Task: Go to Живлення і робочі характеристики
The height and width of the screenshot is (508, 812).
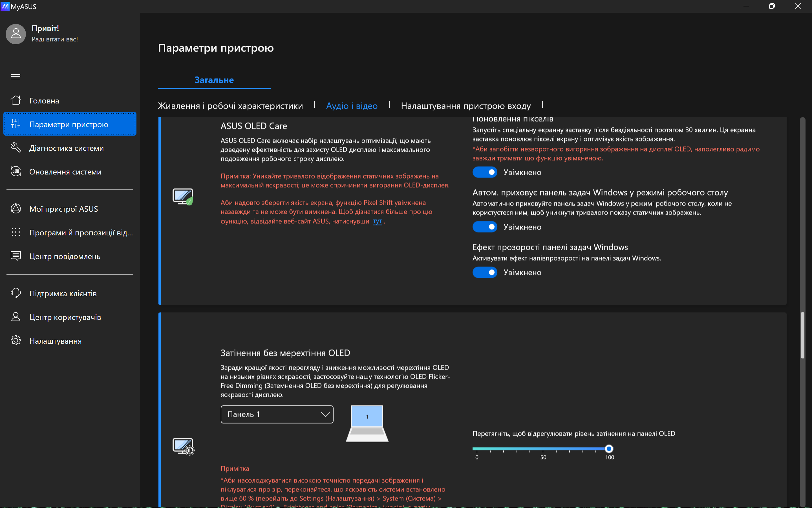Action: [230, 106]
